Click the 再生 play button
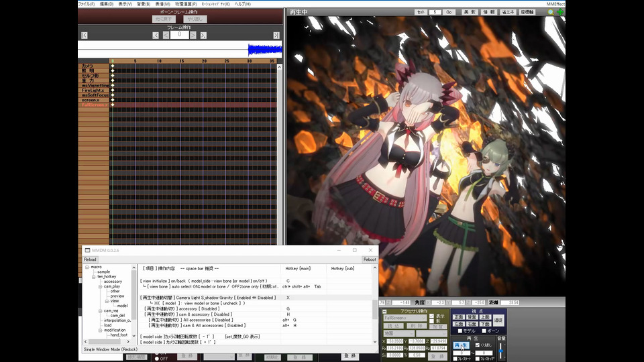Image resolution: width=644 pixels, height=362 pixels. tap(461, 346)
